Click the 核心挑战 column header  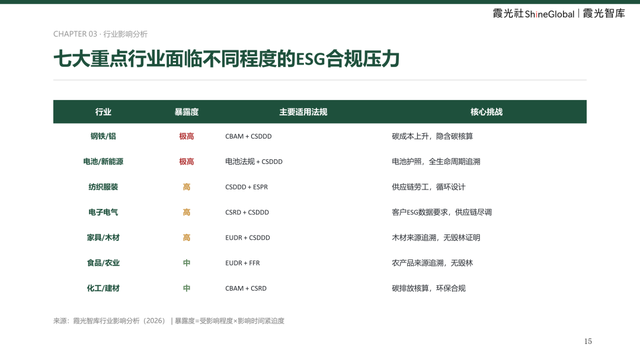487,112
